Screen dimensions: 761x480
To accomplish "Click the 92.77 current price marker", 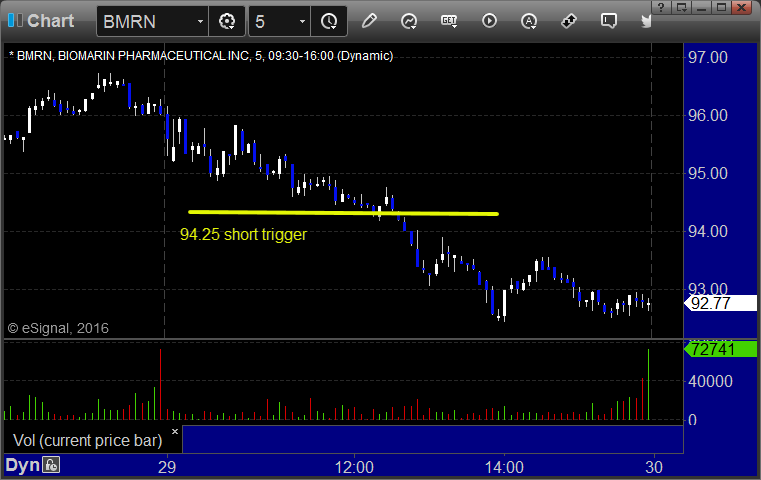I will tap(721, 303).
